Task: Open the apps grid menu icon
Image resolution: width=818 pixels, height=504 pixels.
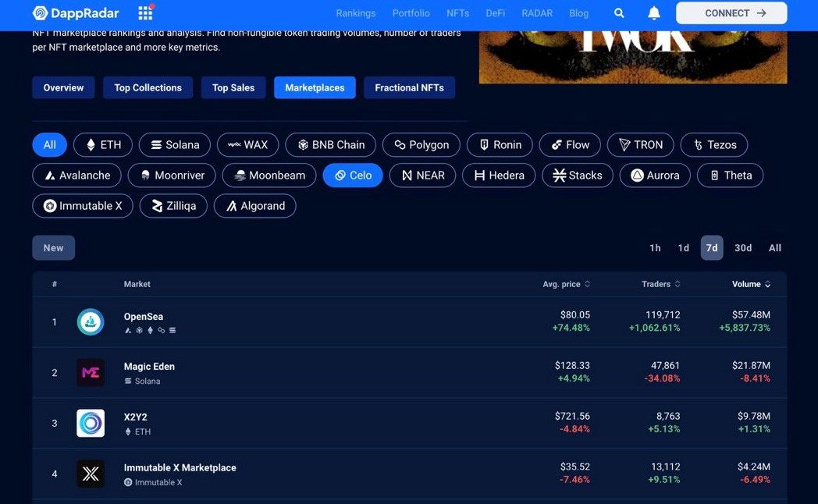Action: point(145,12)
